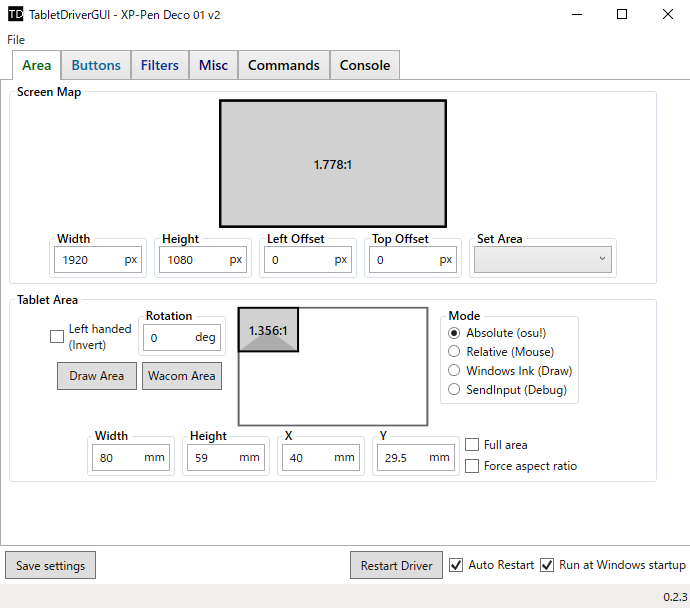Open the Commands tab
690x608 pixels.
coord(284,65)
